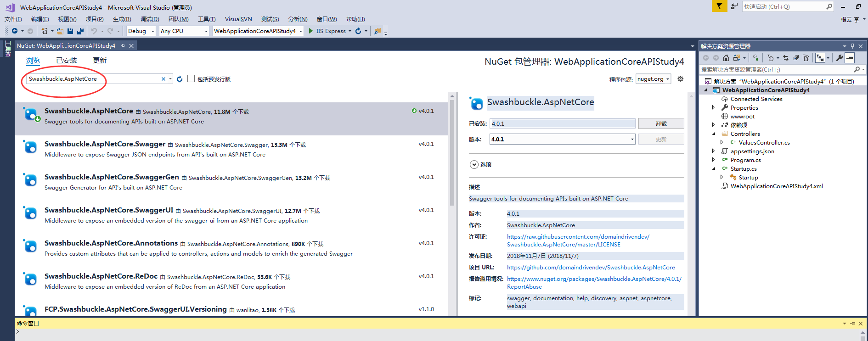Click the auto-hide pin of Solution Explorer
The height and width of the screenshot is (341, 868).
coord(853,46)
